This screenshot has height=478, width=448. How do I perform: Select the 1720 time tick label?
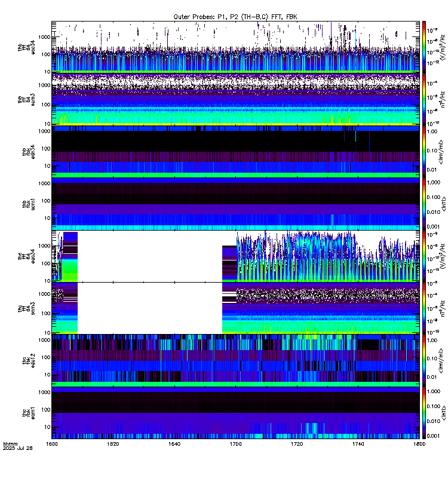[297, 444]
